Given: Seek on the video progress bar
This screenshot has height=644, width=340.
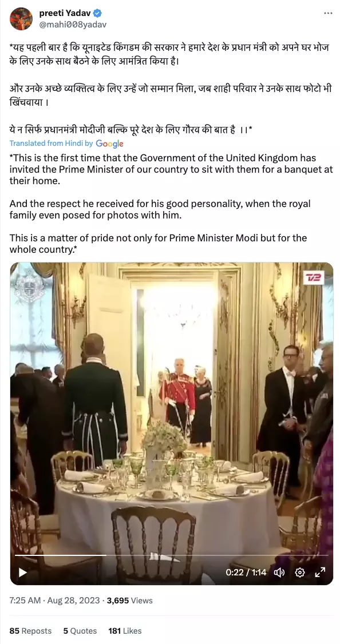Looking at the screenshot, I should [x=172, y=555].
